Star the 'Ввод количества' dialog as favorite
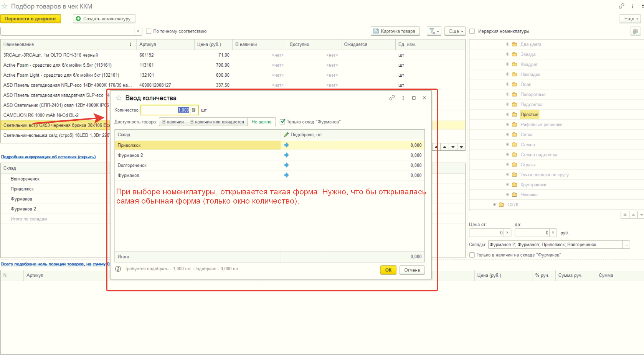 (119, 98)
